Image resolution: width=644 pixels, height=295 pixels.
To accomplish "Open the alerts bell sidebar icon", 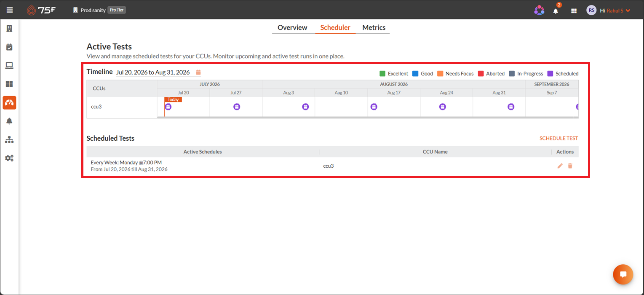I will click(x=9, y=121).
